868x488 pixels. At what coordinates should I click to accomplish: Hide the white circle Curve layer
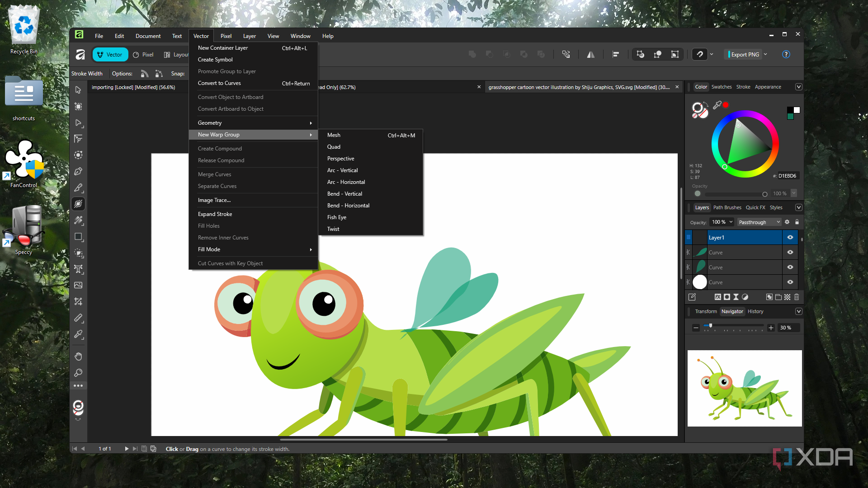[x=790, y=282]
